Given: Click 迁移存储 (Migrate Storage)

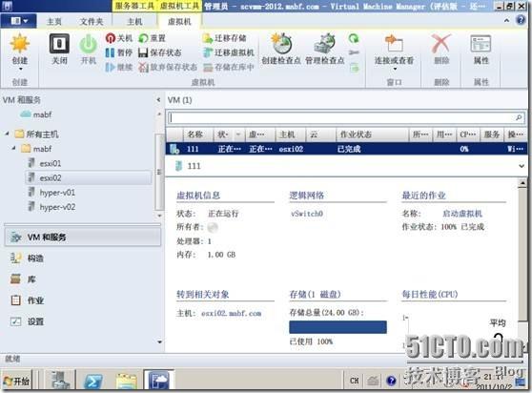Looking at the screenshot, I should 225,38.
